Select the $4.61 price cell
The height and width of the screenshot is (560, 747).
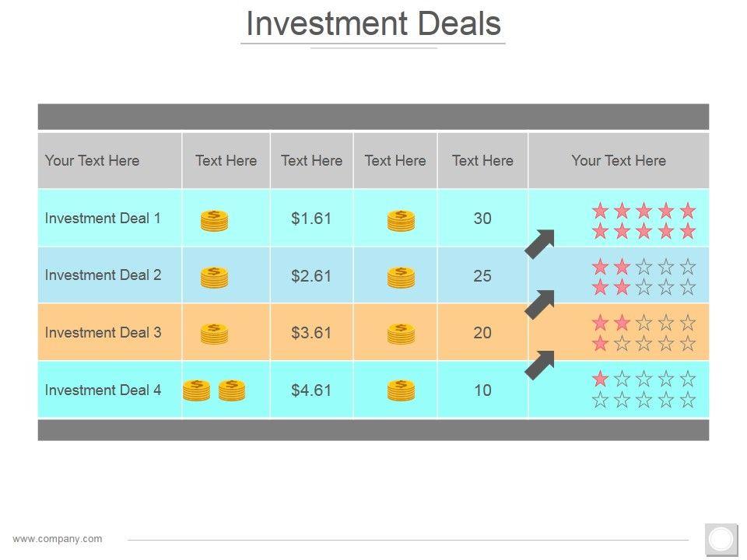311,390
